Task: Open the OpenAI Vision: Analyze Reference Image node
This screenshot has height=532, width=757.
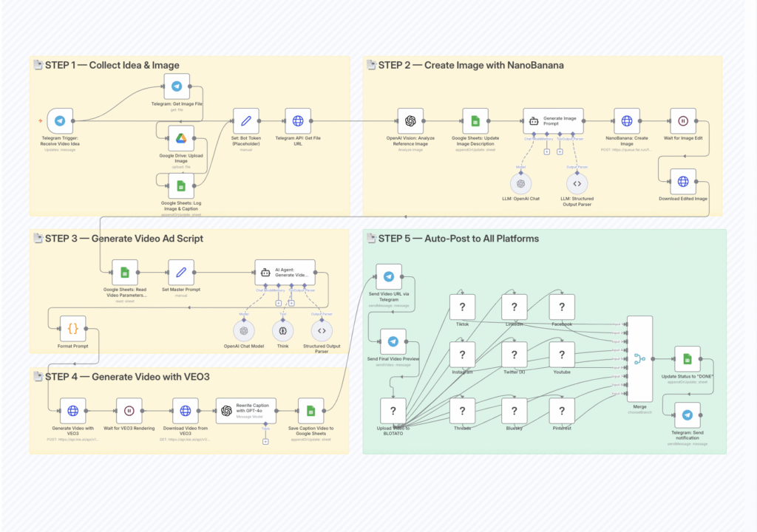Action: point(410,120)
